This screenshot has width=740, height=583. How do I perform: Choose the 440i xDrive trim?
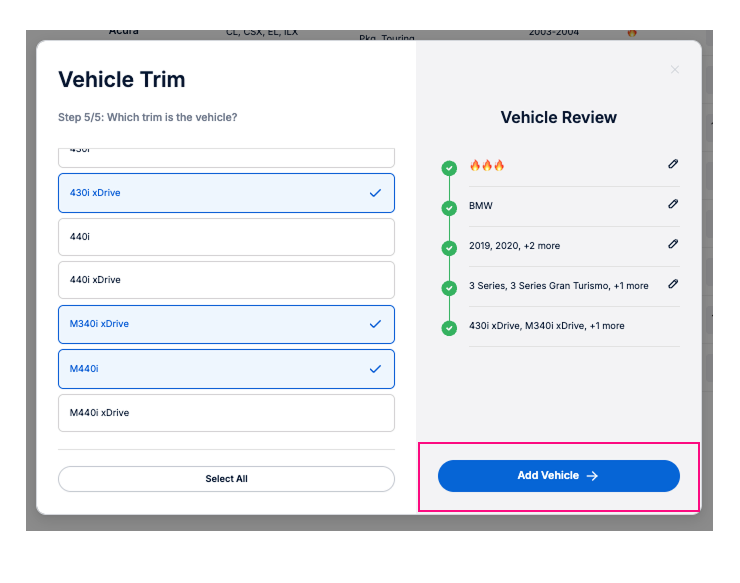pyautogui.click(x=226, y=280)
